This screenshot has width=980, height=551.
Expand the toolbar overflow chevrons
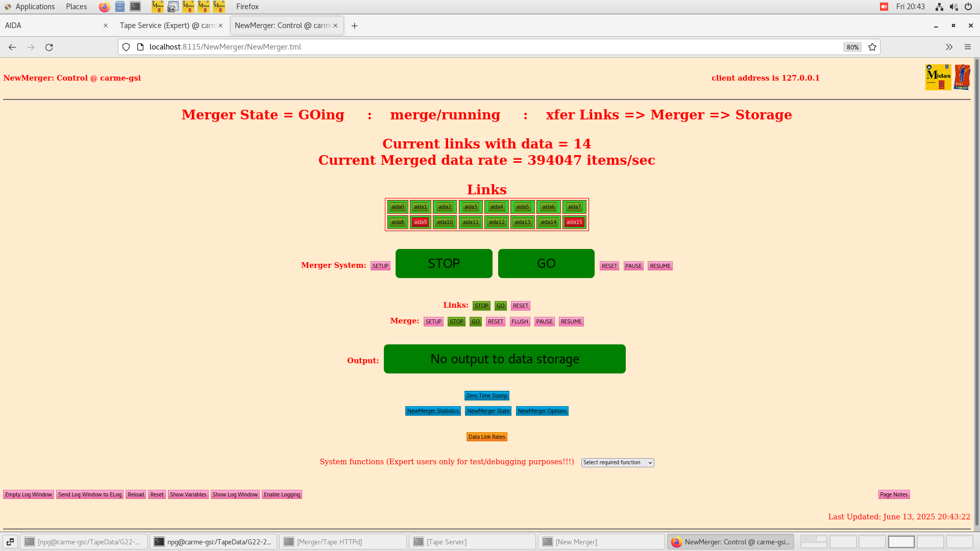949,47
